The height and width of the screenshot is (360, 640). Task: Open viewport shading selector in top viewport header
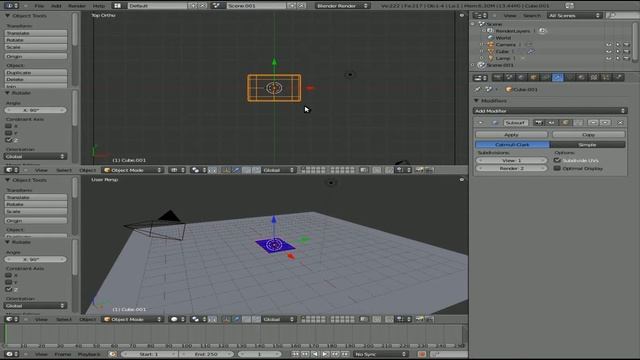tap(178, 170)
